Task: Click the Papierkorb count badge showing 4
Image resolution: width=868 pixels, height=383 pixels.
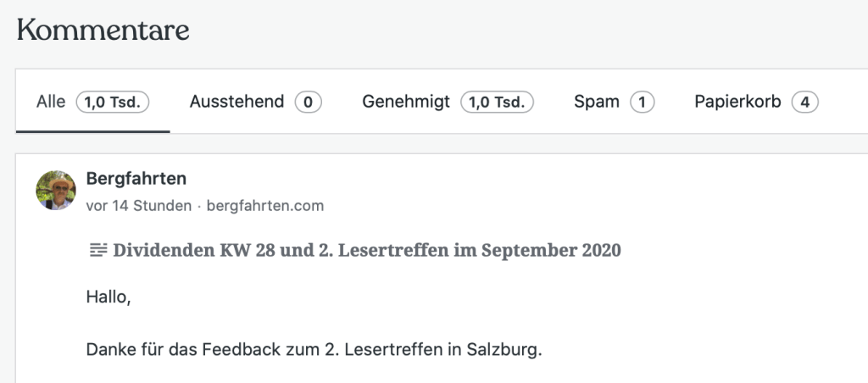Action: click(x=804, y=103)
